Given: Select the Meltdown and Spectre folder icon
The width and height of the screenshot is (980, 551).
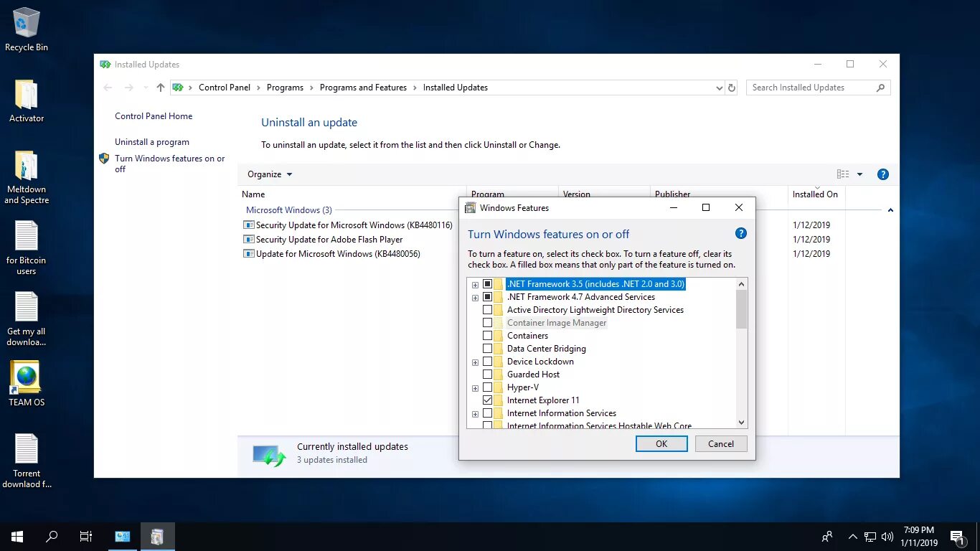Looking at the screenshot, I should pyautogui.click(x=27, y=177).
